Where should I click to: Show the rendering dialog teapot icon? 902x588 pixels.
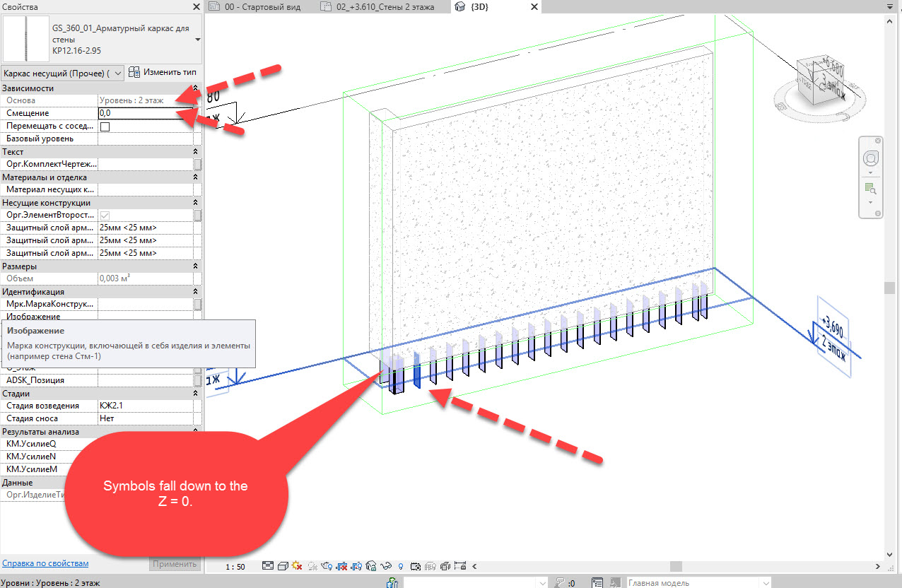327,566
